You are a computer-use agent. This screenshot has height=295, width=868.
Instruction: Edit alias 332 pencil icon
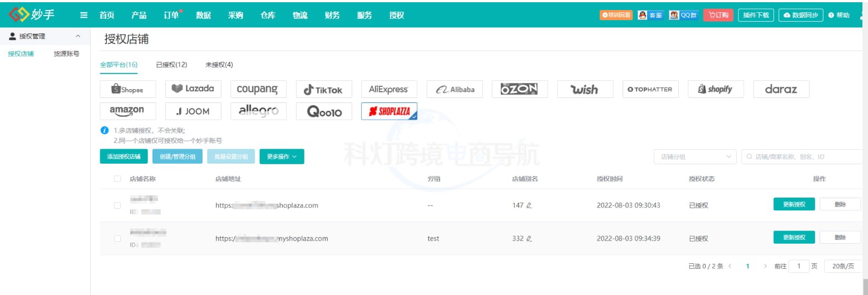click(529, 239)
